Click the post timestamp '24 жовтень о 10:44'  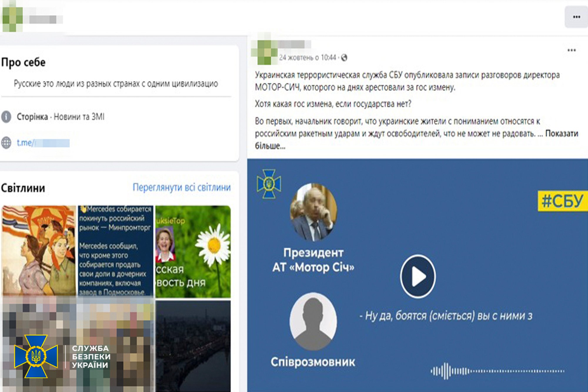pos(308,58)
